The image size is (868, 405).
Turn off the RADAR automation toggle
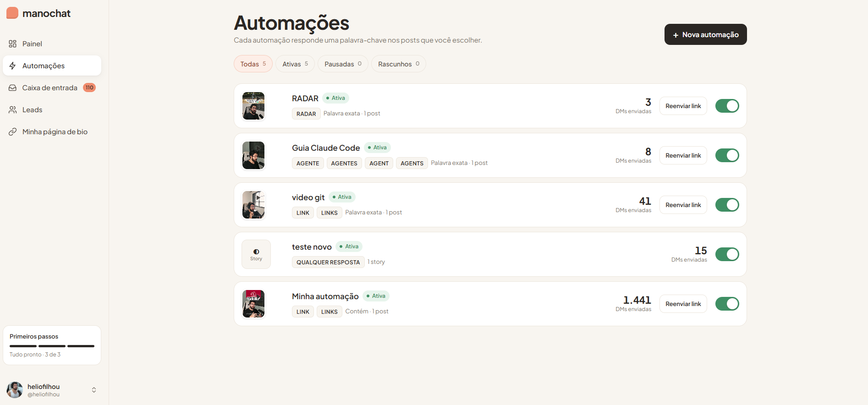727,106
